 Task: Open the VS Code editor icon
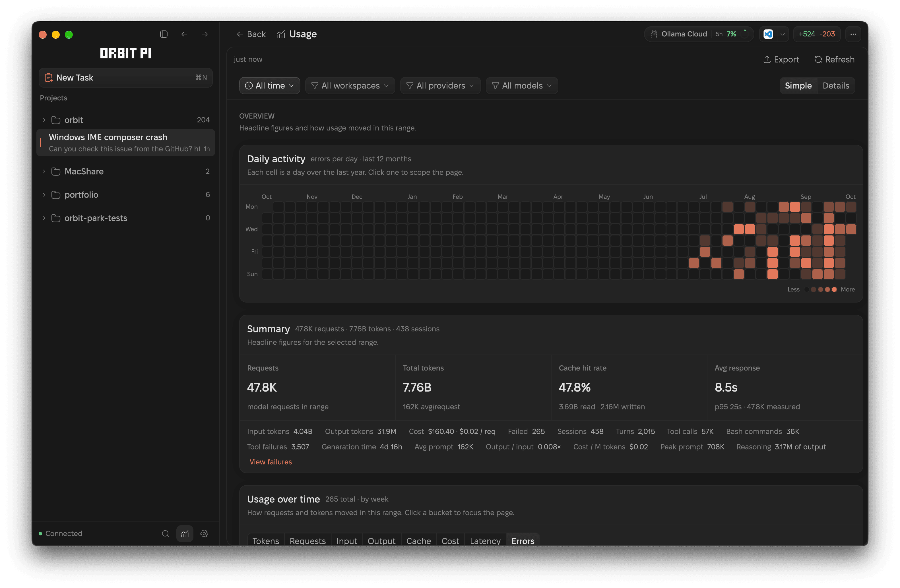pos(768,34)
